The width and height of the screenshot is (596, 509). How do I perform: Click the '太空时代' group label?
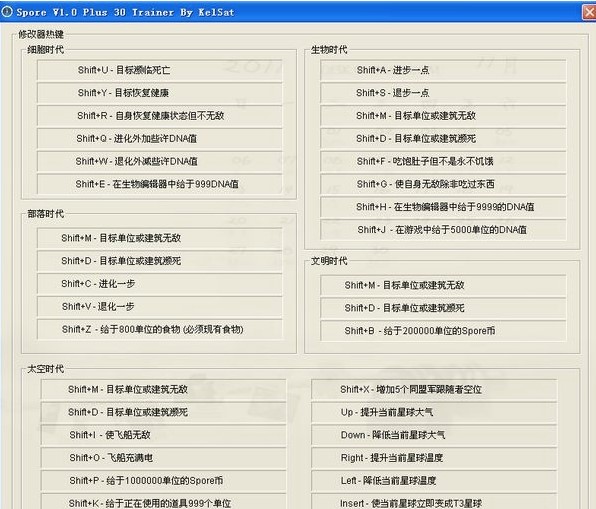(45, 369)
